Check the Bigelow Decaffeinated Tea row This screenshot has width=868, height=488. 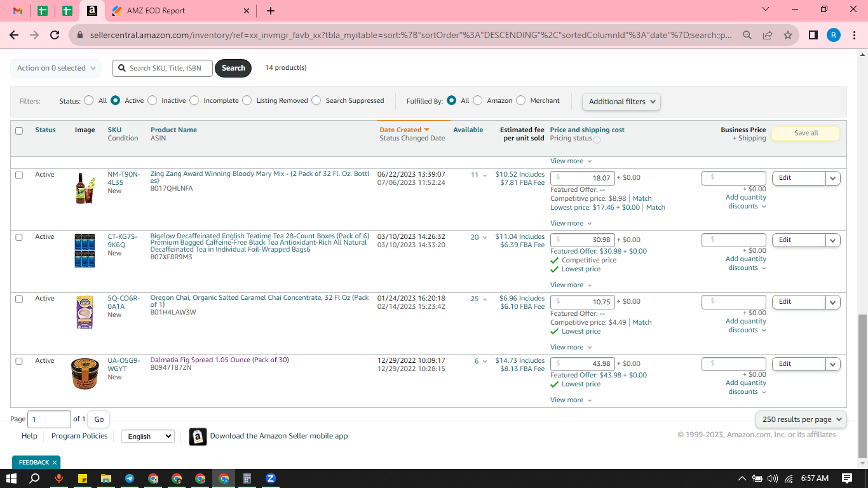(19, 238)
